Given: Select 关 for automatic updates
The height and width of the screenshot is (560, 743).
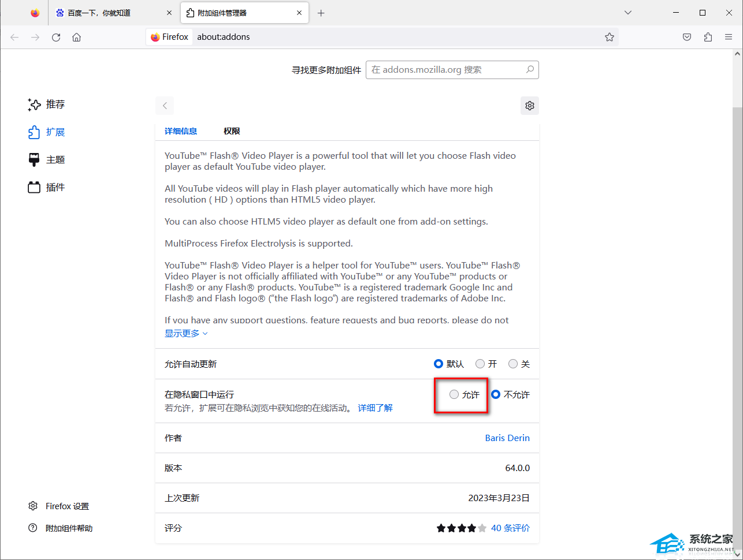Looking at the screenshot, I should (513, 364).
